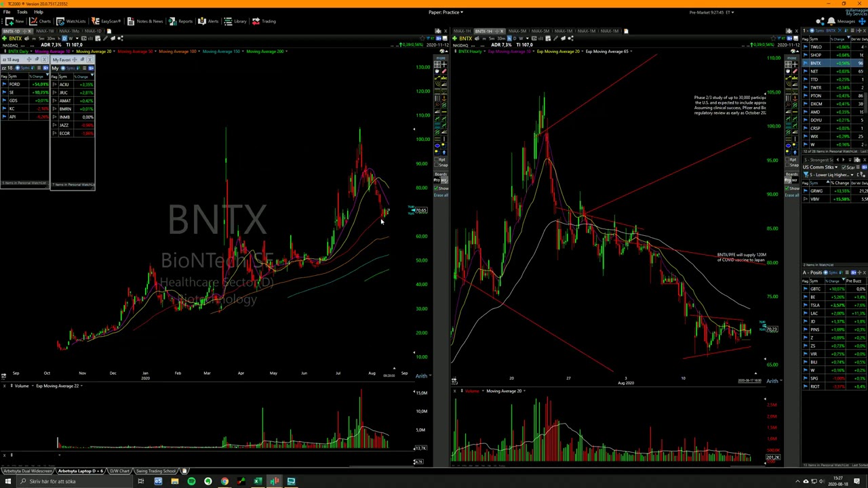The height and width of the screenshot is (488, 868).
Task: Open the Paper: Practice dropdown
Action: coord(446,12)
